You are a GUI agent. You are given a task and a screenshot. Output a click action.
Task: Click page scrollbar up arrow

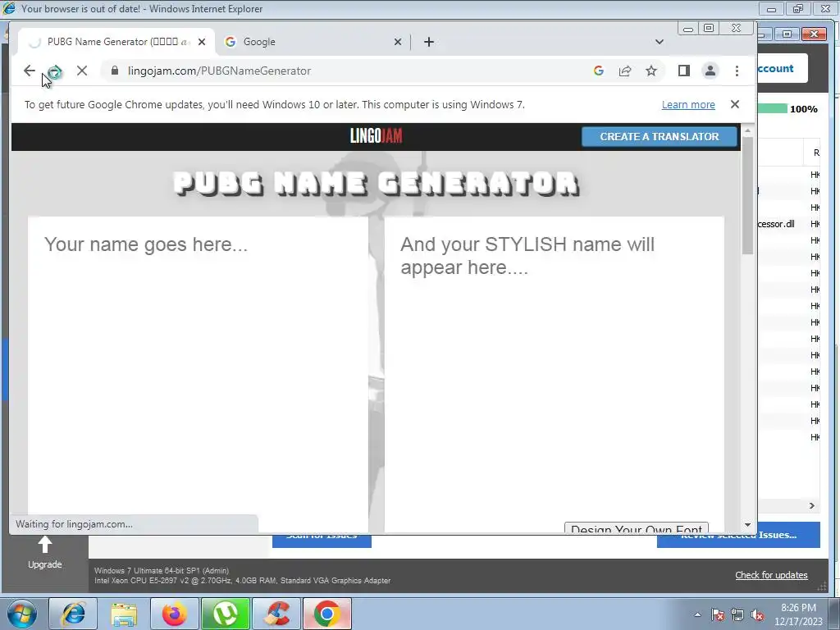(x=747, y=130)
